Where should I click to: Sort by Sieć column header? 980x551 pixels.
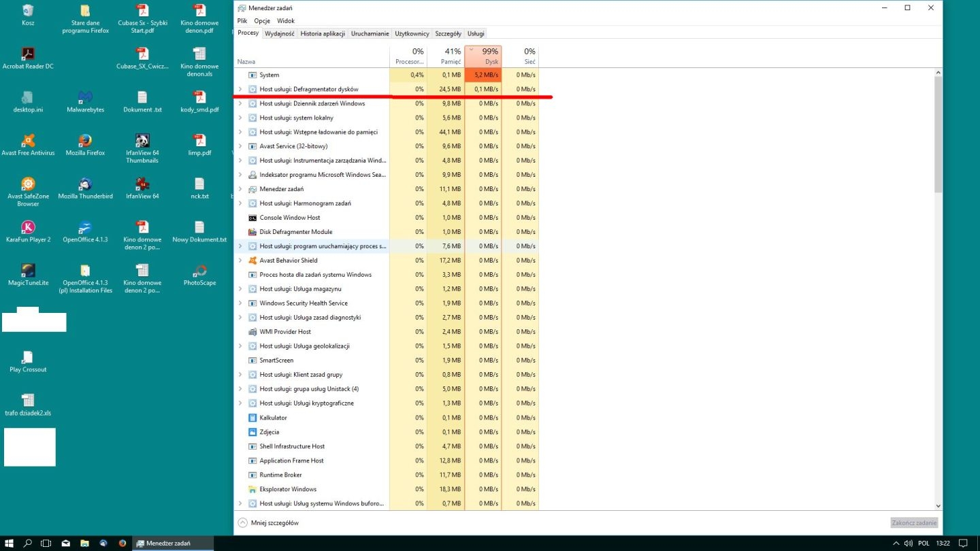521,56
